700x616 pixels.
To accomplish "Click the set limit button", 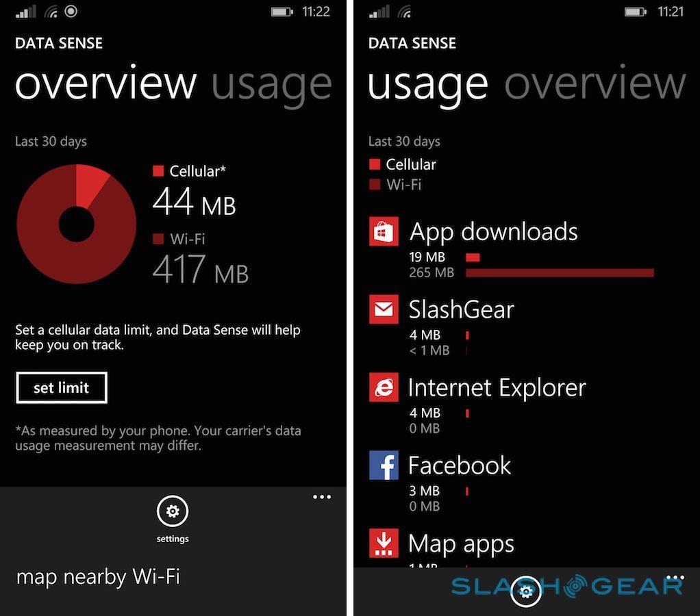I will click(x=62, y=387).
